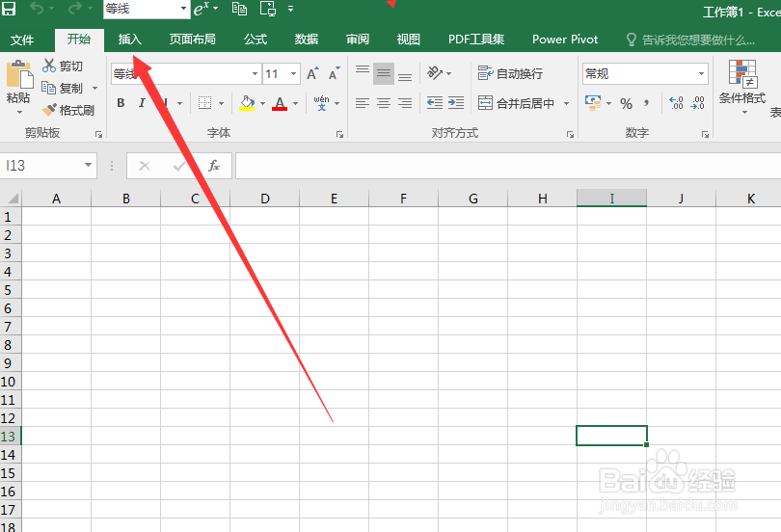Screen dimensions: 781x532
Task: Toggle Merge and Center 合并后居中
Action: point(516,103)
